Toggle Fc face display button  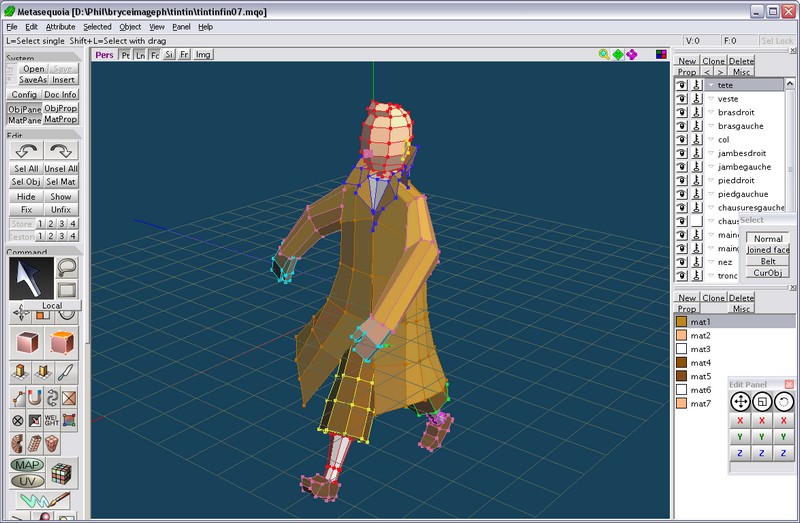click(155, 55)
